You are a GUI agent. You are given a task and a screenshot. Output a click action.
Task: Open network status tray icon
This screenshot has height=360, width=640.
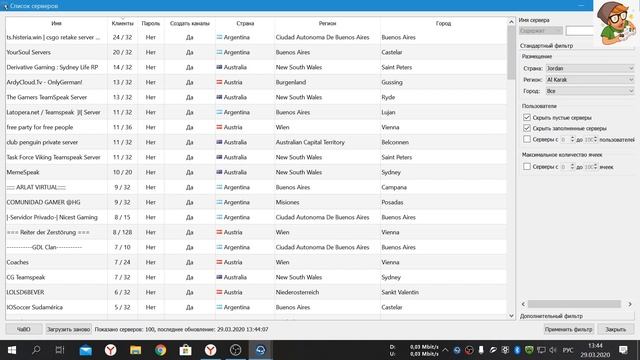tap(541, 350)
